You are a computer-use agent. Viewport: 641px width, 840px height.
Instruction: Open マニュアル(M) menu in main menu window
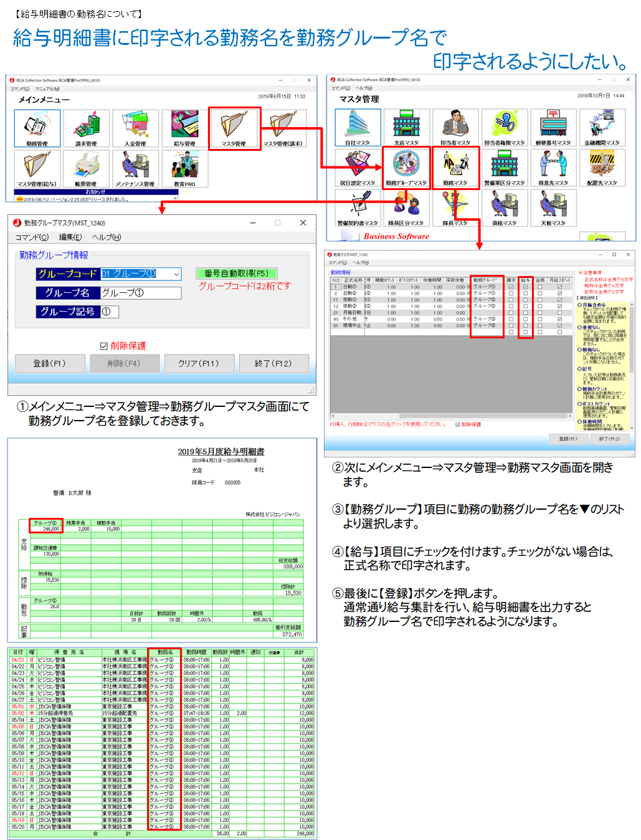pyautogui.click(x=47, y=89)
